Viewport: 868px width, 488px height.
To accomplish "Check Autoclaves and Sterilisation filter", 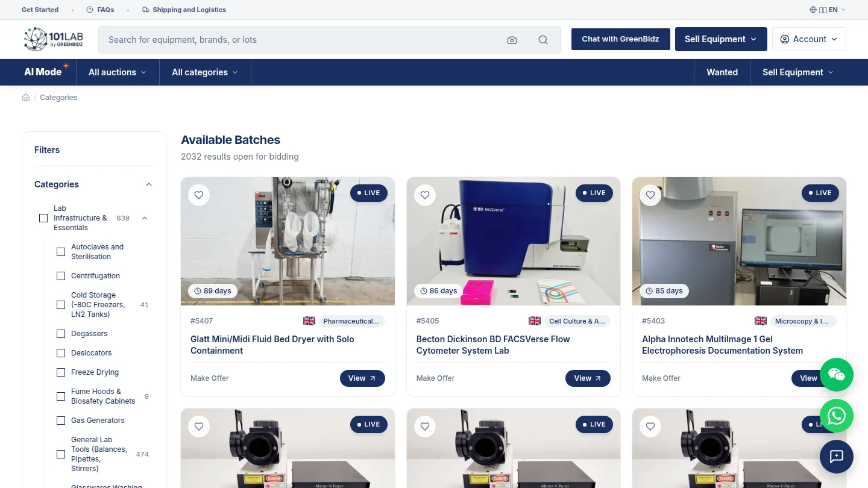I will (x=61, y=252).
